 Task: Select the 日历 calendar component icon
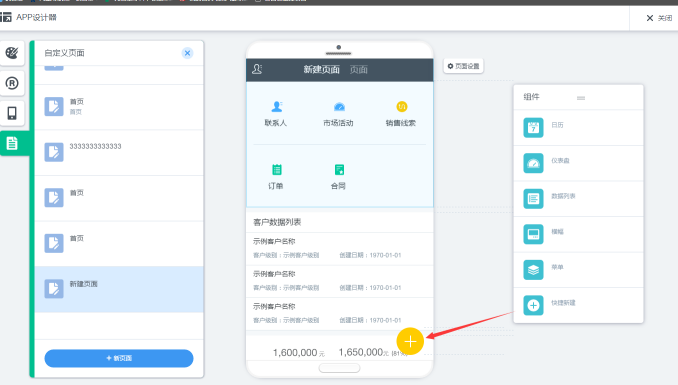[x=533, y=128]
